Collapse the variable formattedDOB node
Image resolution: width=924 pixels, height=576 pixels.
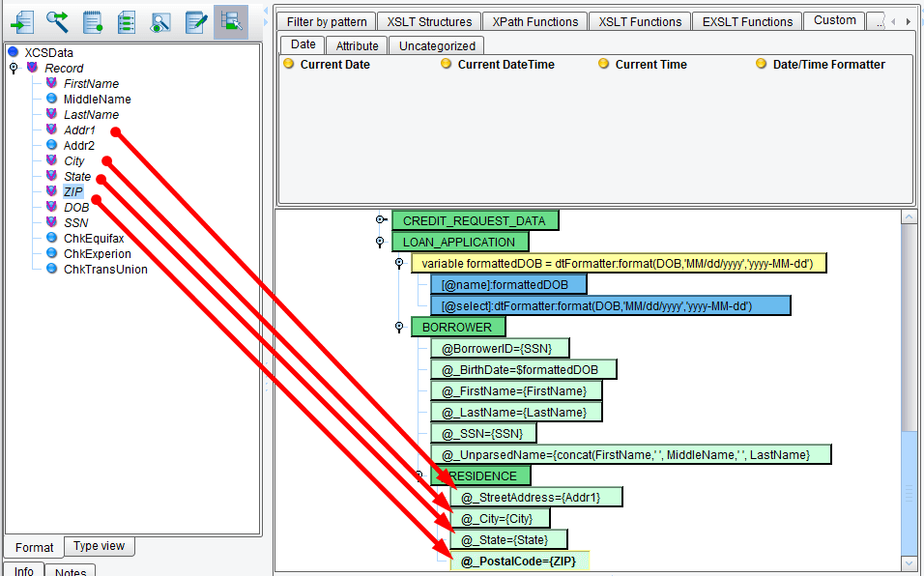[x=399, y=263]
